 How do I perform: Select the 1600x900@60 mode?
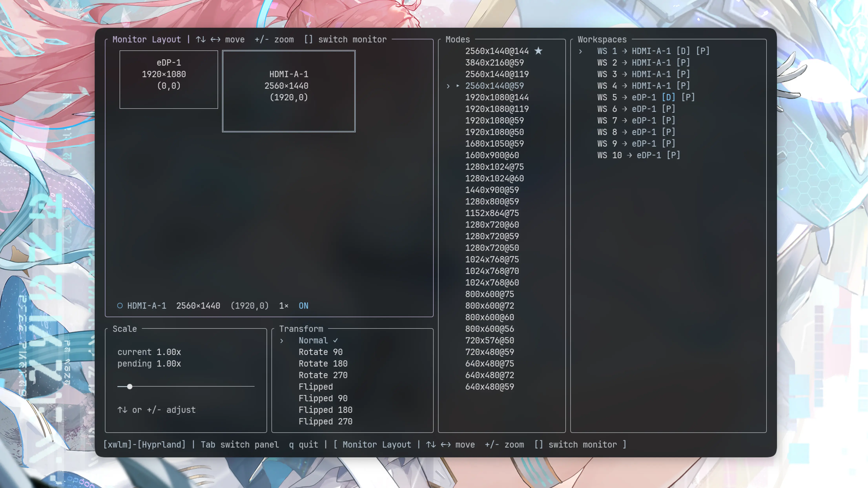[x=492, y=155]
